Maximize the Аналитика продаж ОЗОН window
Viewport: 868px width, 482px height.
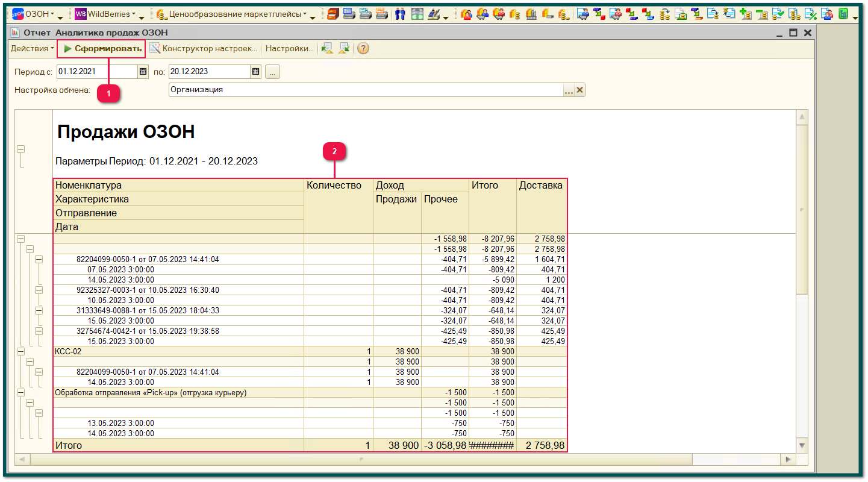pyautogui.click(x=793, y=33)
